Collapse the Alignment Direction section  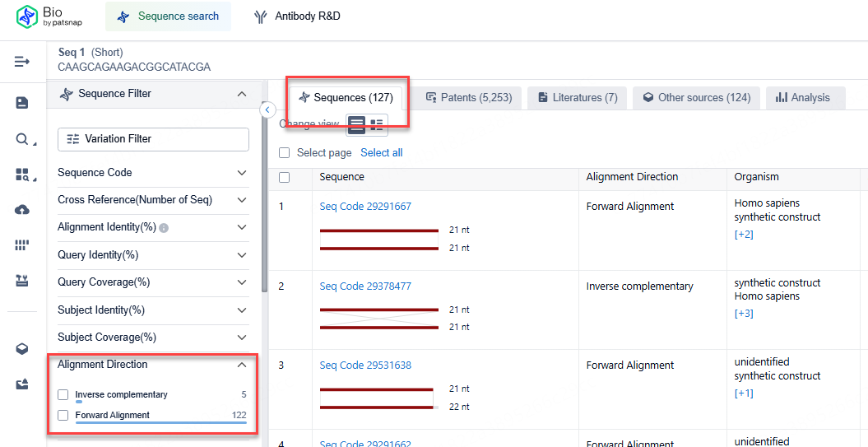242,365
